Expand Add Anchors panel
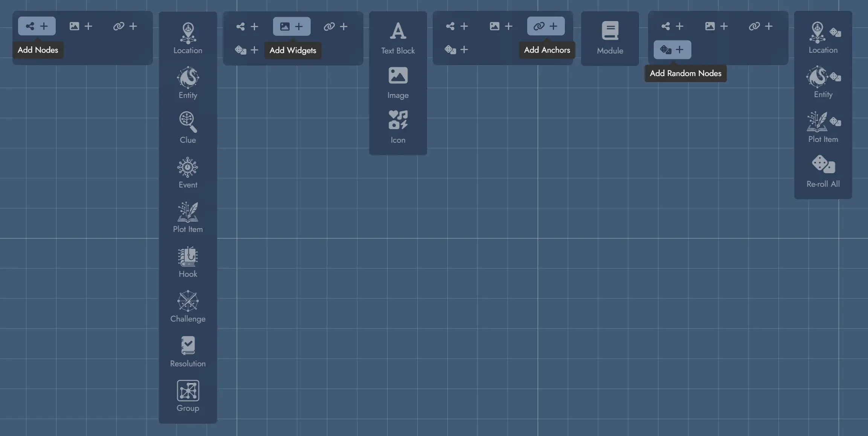This screenshot has width=868, height=436. pyautogui.click(x=546, y=26)
